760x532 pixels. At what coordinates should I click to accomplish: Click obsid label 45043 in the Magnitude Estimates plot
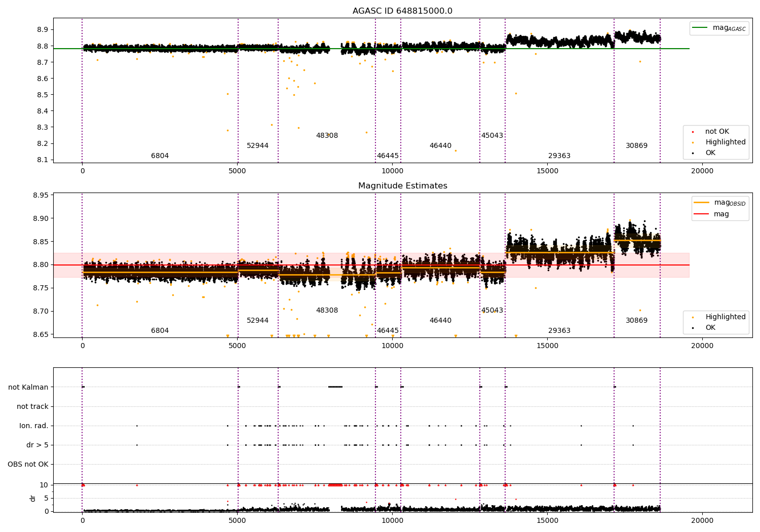(492, 311)
